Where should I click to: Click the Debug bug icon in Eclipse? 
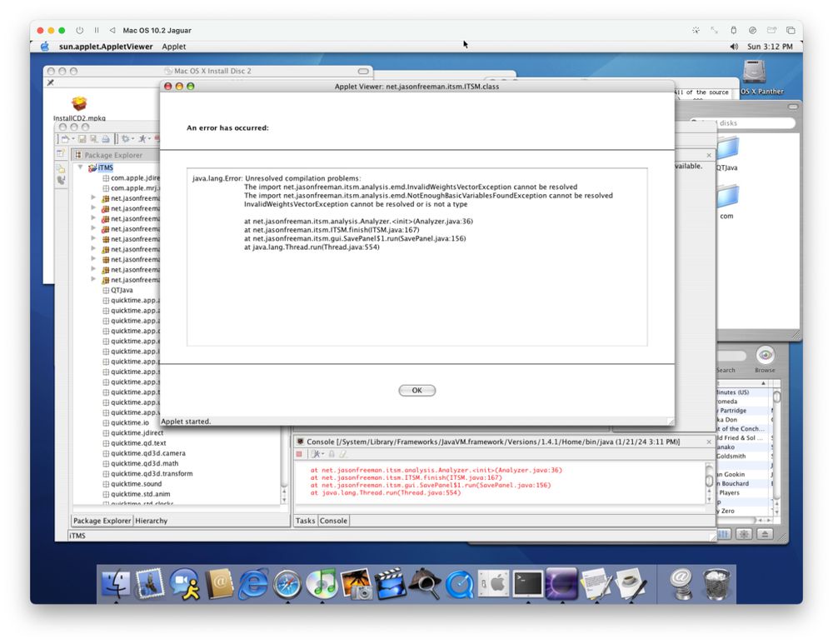(x=126, y=138)
